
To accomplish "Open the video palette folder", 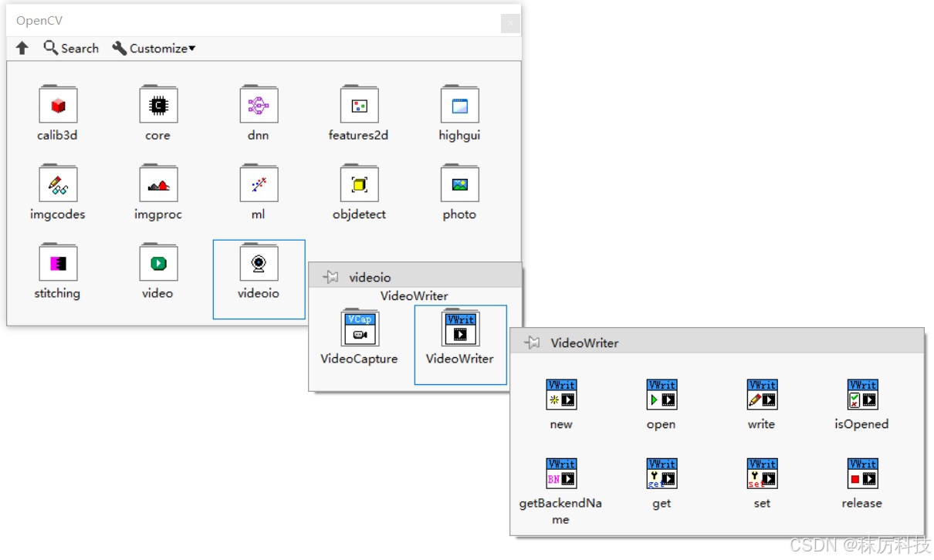I will [x=158, y=262].
